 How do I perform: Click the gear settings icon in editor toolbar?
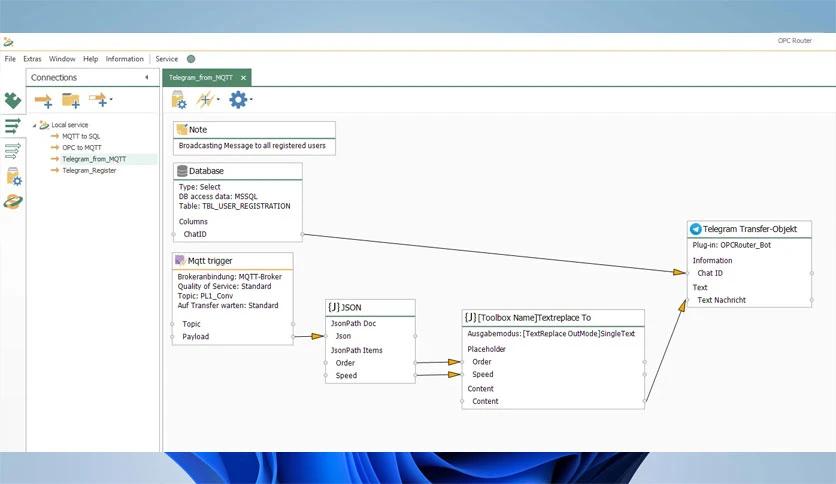click(238, 99)
